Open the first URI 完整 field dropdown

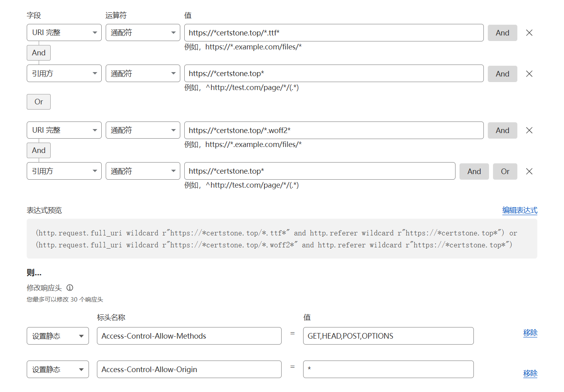coord(64,33)
